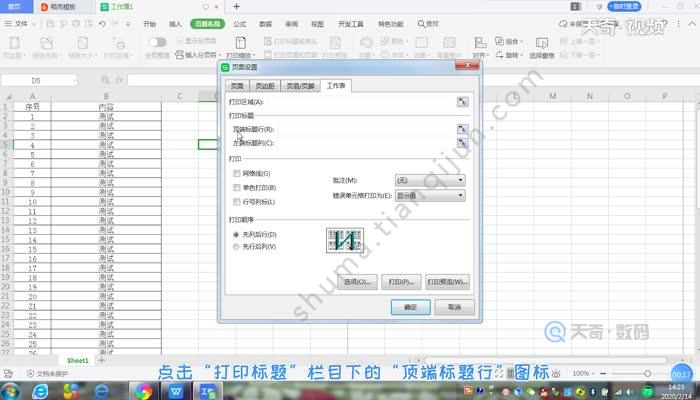
Task: Click the 首页 tab
Action: click(14, 7)
